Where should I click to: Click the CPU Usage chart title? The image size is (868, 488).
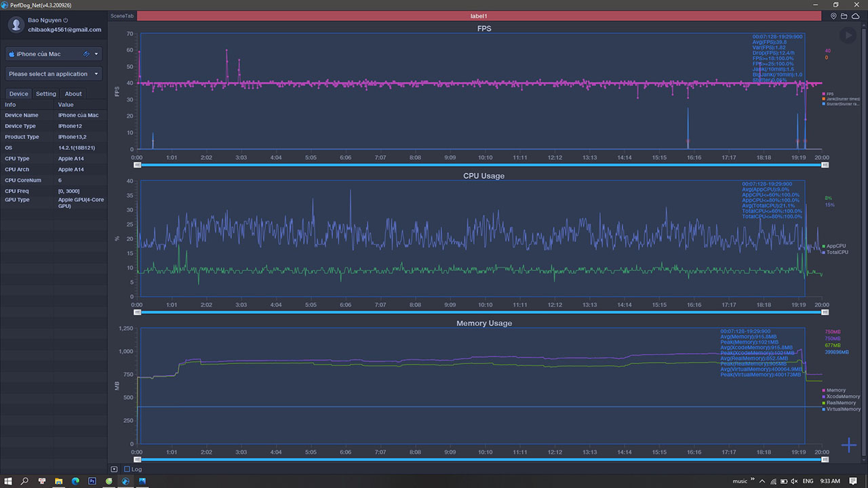[484, 176]
